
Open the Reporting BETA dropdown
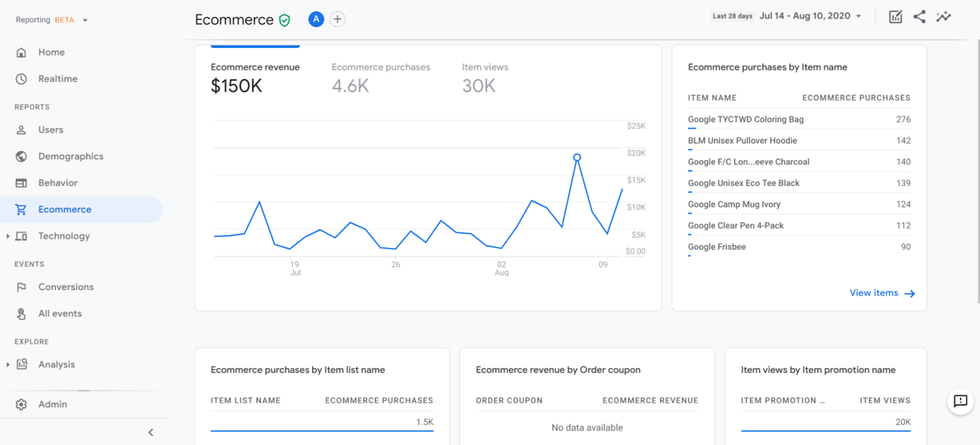[x=52, y=20]
